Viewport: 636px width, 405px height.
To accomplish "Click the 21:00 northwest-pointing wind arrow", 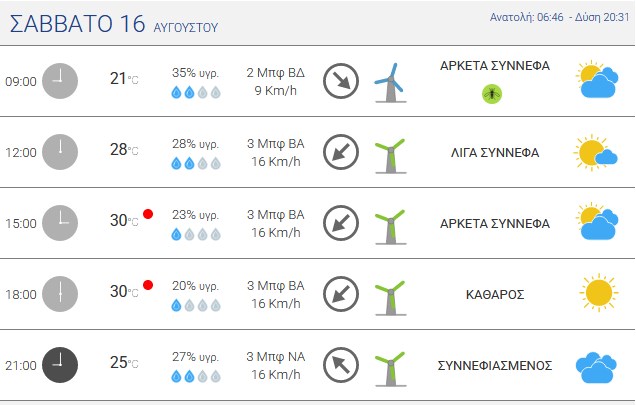I will click(x=341, y=364).
